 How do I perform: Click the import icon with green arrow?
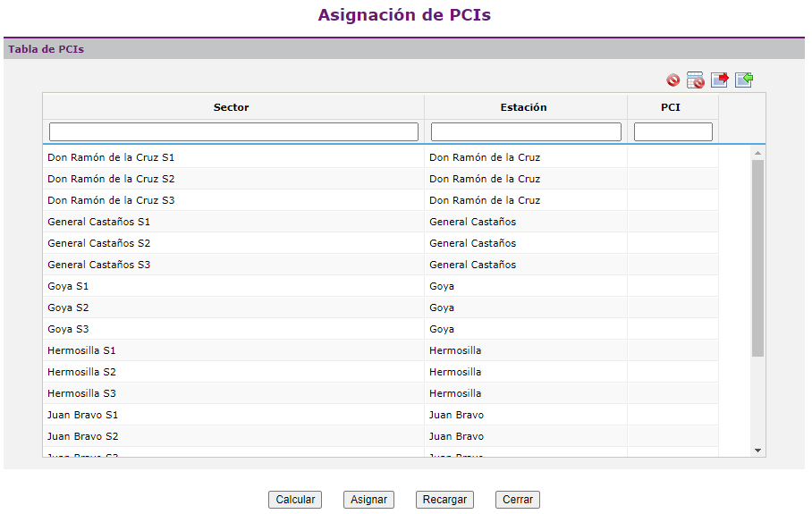[744, 80]
